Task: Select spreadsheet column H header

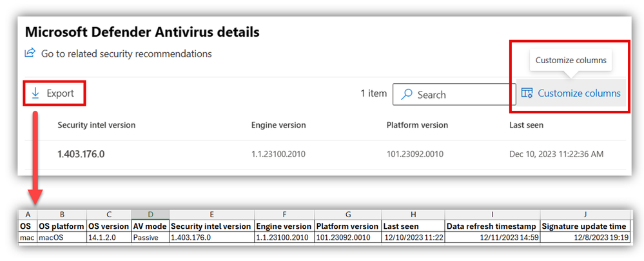Action: (x=413, y=215)
